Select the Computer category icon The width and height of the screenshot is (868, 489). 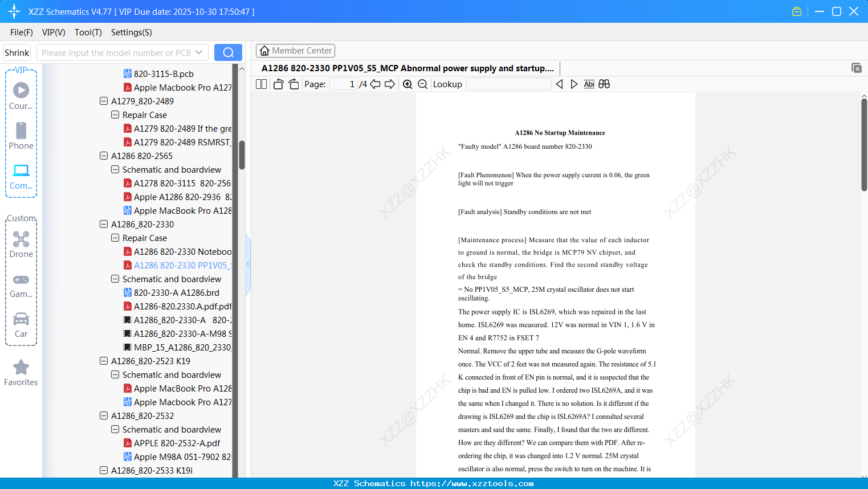pyautogui.click(x=21, y=177)
